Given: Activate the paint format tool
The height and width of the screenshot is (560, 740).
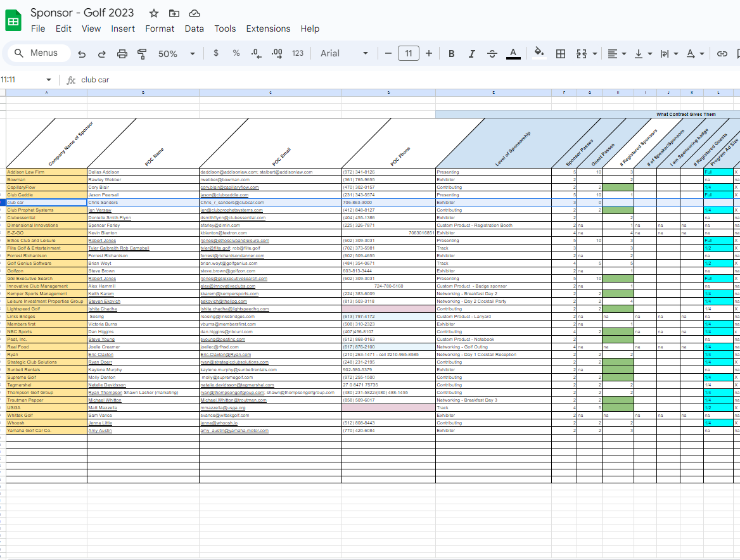Looking at the screenshot, I should click(x=141, y=54).
